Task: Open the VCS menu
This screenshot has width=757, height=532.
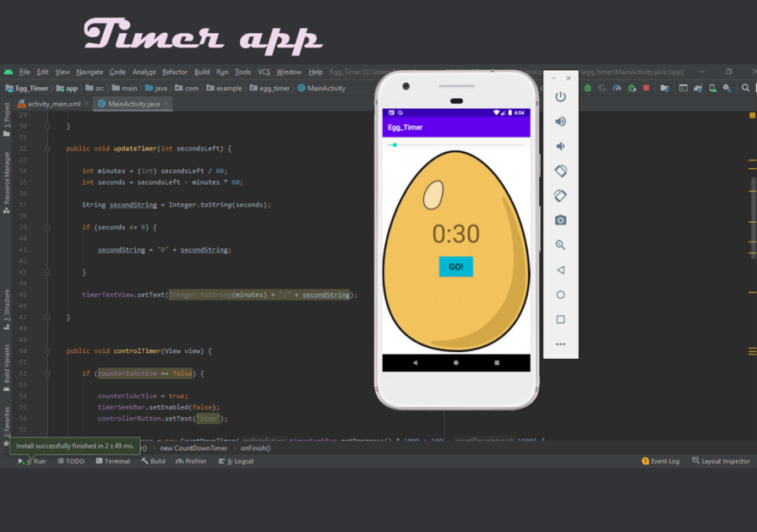Action: point(264,72)
